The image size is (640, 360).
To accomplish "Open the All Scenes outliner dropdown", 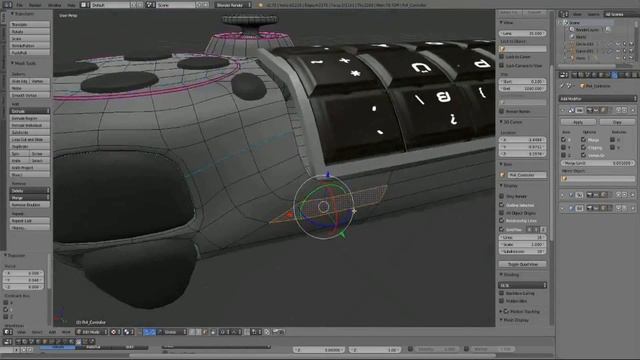I will (622, 14).
